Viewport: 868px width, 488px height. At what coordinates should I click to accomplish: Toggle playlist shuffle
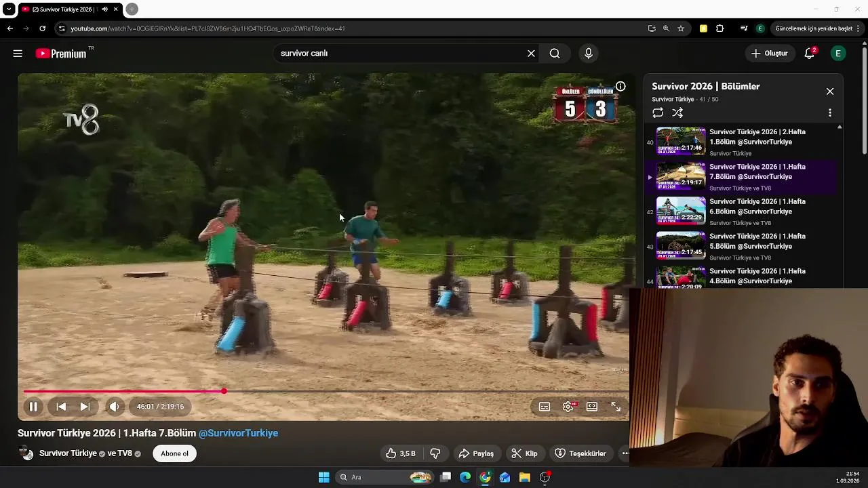(677, 113)
